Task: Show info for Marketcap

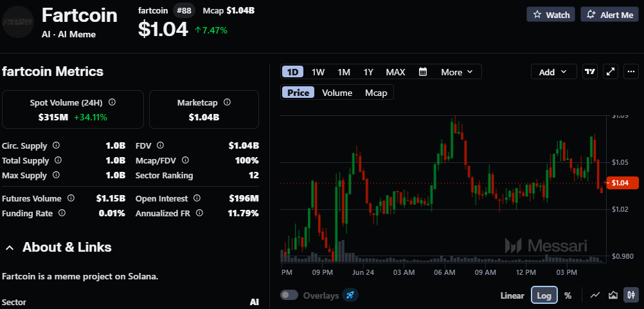Action: pos(227,102)
